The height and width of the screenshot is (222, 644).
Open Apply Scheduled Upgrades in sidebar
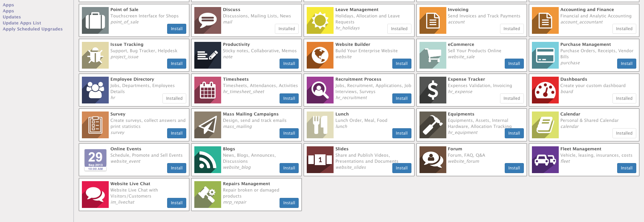tap(33, 29)
